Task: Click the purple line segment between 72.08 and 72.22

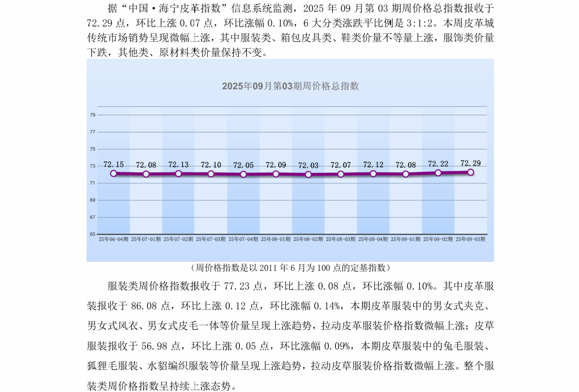Action: coord(422,173)
